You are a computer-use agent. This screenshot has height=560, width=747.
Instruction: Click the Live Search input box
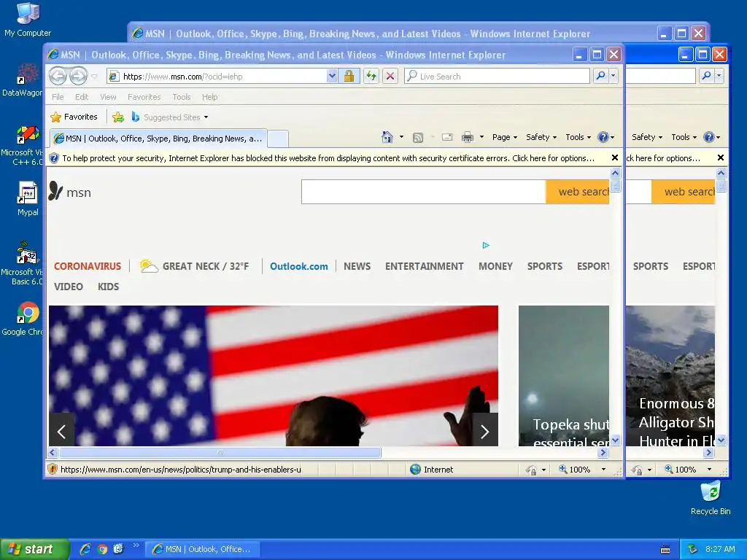pyautogui.click(x=498, y=76)
